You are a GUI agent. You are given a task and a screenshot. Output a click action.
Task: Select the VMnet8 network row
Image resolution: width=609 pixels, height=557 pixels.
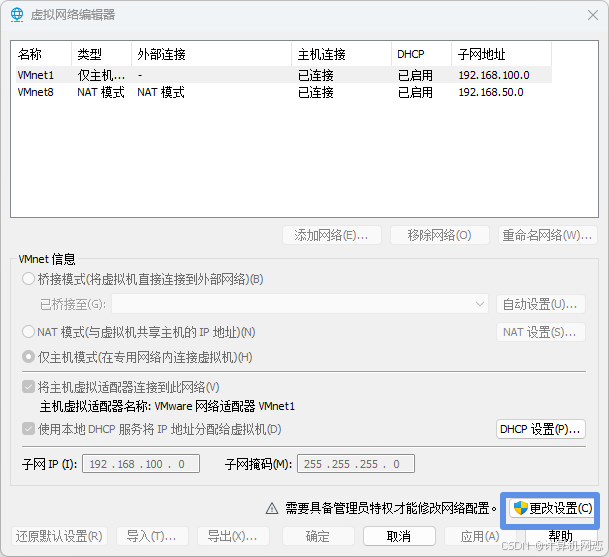click(x=284, y=92)
